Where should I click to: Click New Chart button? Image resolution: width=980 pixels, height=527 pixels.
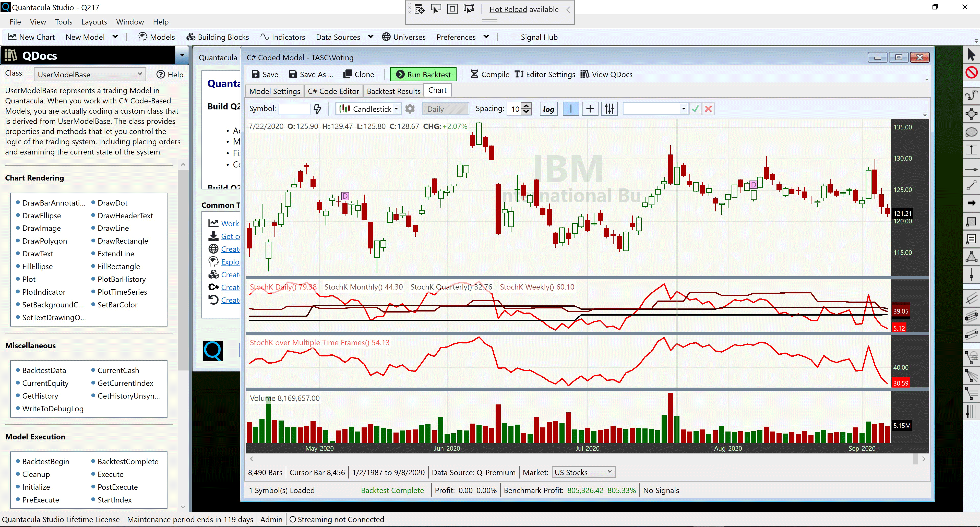tap(32, 37)
